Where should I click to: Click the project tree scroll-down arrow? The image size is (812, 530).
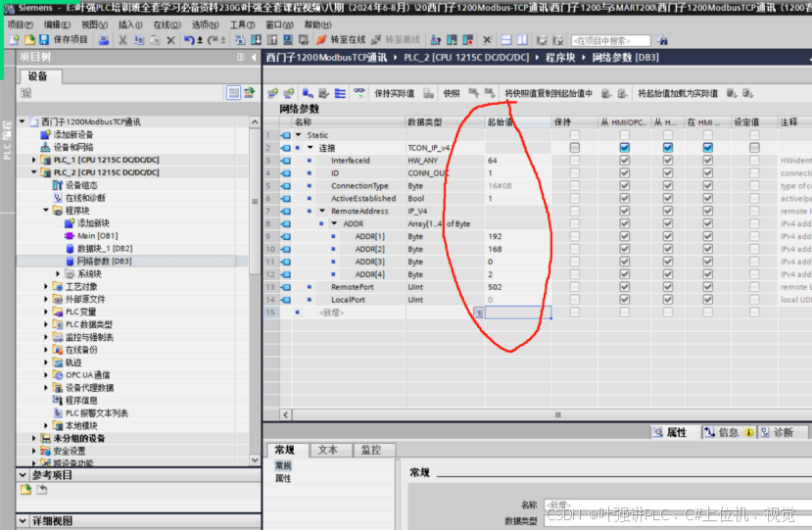click(x=255, y=459)
